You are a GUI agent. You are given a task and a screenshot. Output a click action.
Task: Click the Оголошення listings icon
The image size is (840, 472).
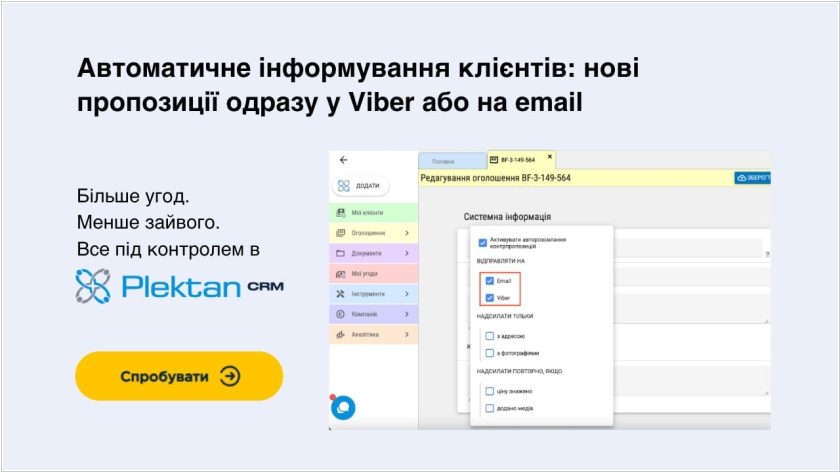pyautogui.click(x=340, y=233)
